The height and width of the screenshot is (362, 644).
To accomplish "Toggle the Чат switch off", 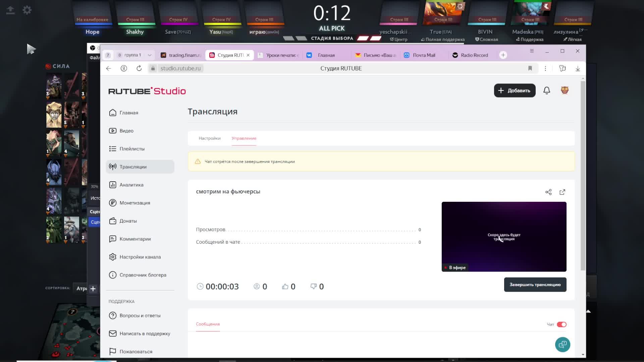I will (561, 324).
